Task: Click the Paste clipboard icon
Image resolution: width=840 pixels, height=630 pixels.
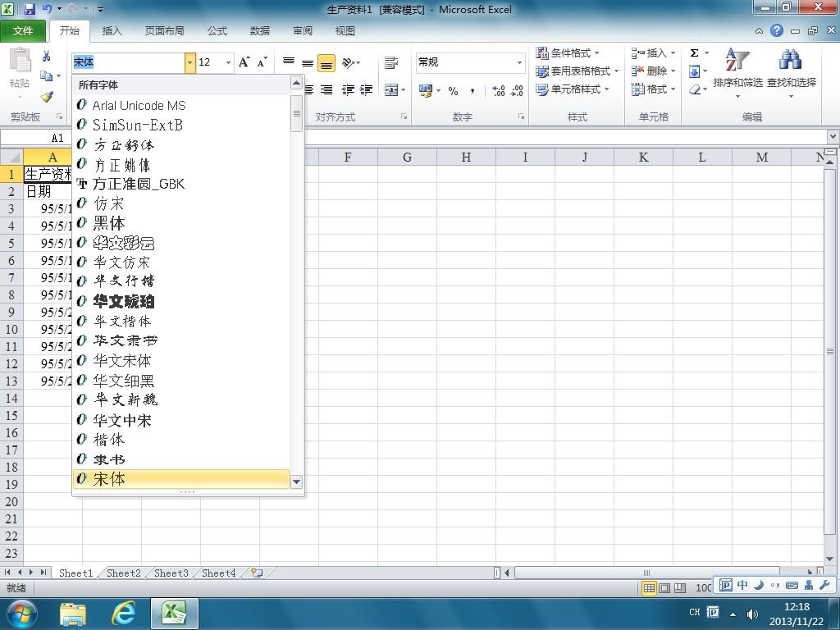Action: (20, 59)
